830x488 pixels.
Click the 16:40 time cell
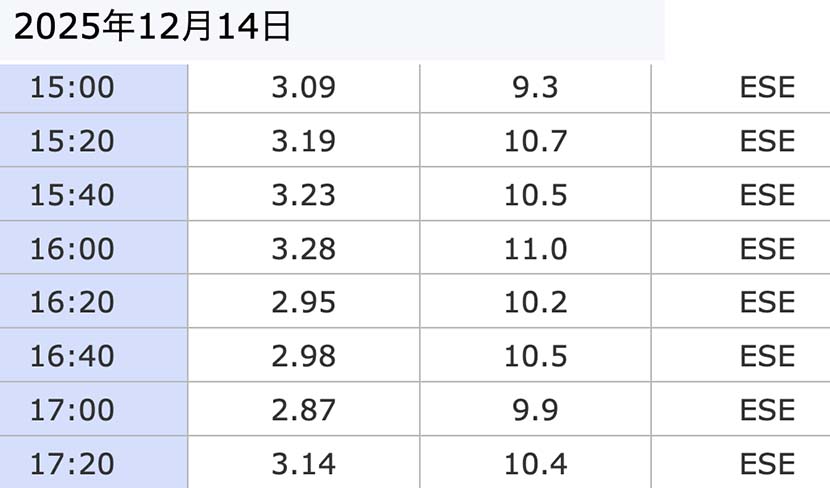tap(72, 356)
